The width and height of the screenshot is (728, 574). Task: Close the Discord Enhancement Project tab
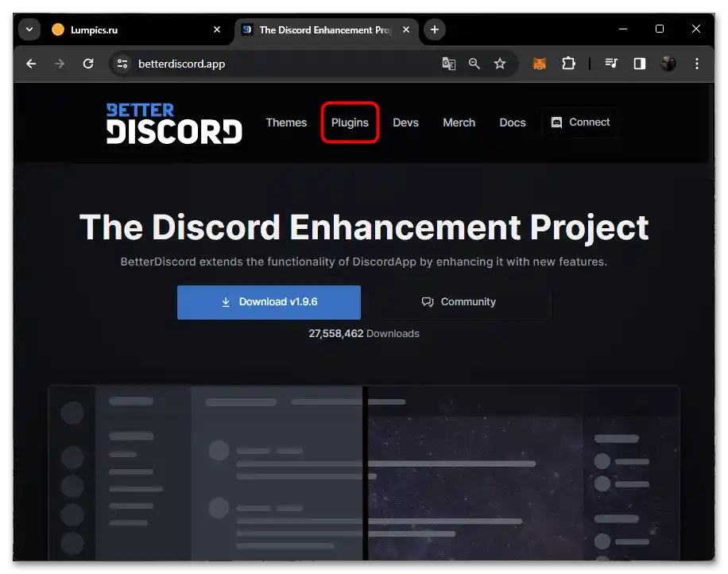point(406,29)
